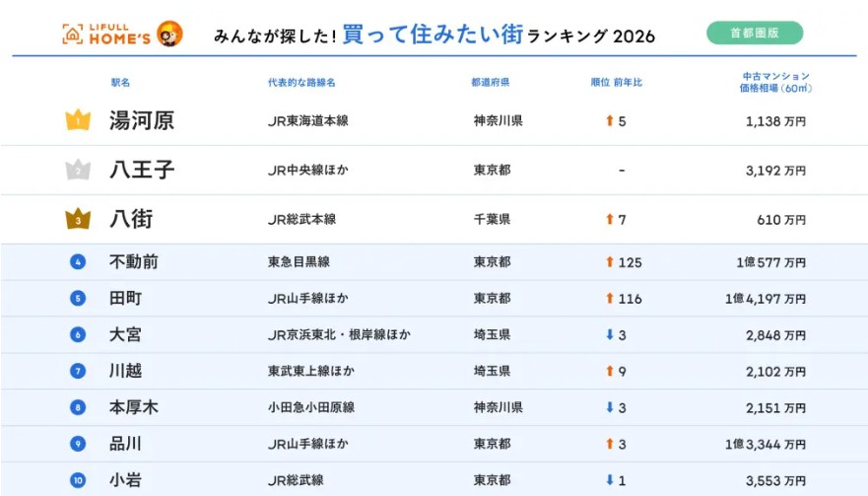Screen dimensions: 868x496
Task: Click the 代表的な路線名 column header
Action: [301, 83]
